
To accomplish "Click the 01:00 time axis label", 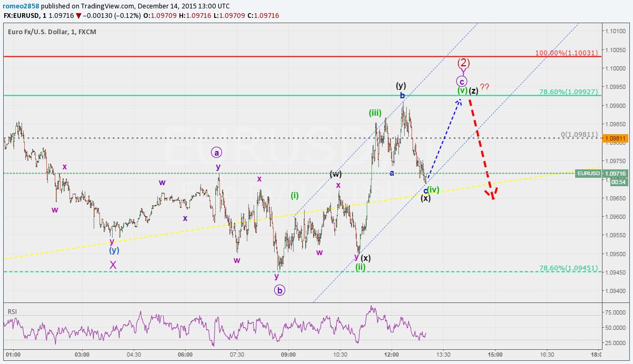I will click(x=13, y=355).
